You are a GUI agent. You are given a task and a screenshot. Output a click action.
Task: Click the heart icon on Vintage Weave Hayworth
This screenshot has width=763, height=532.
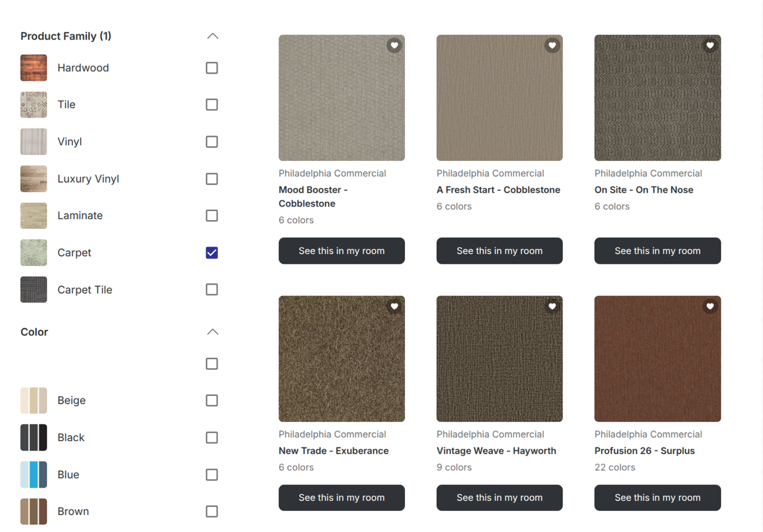point(552,306)
